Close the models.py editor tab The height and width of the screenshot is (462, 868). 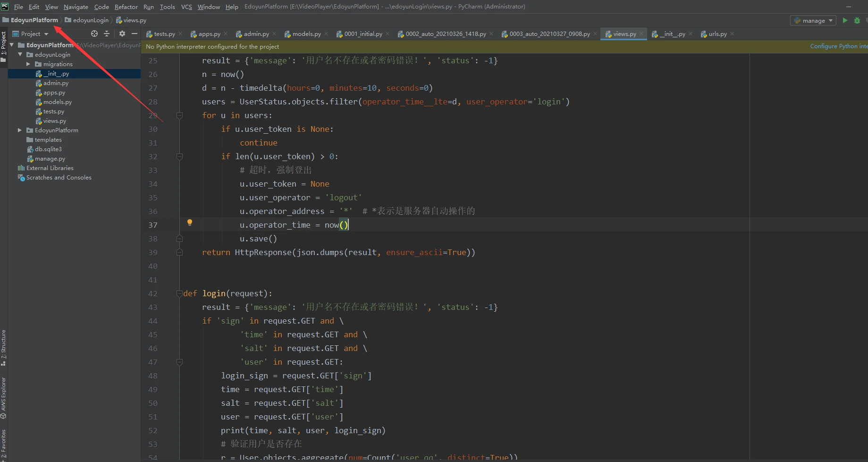pos(326,34)
